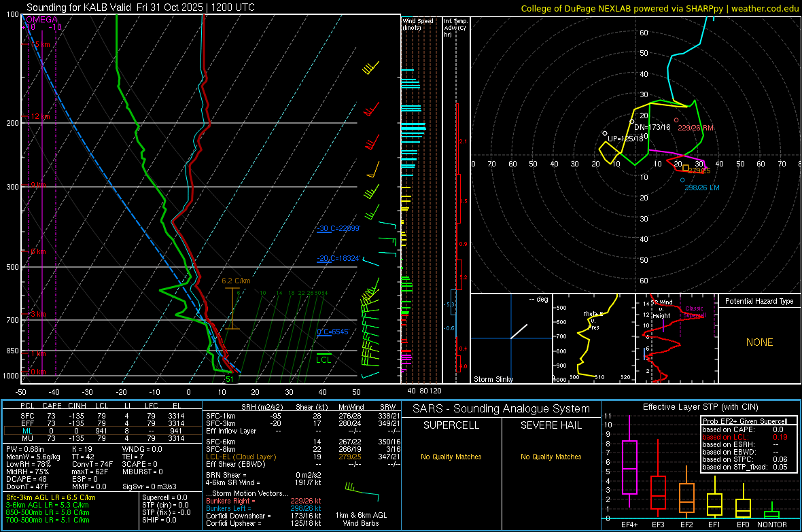802x532 pixels.
Task: Click the '298/26 LM' hodograph label
Action: (701, 188)
